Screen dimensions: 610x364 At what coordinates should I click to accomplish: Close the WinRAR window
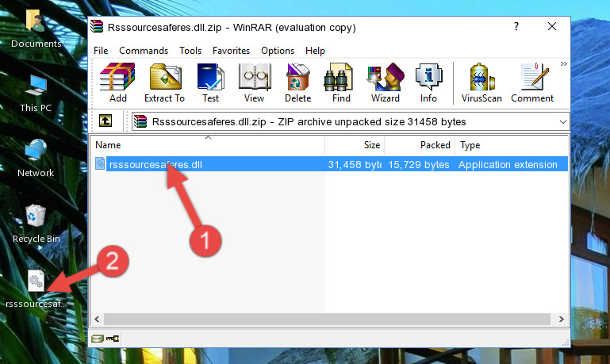pos(551,26)
